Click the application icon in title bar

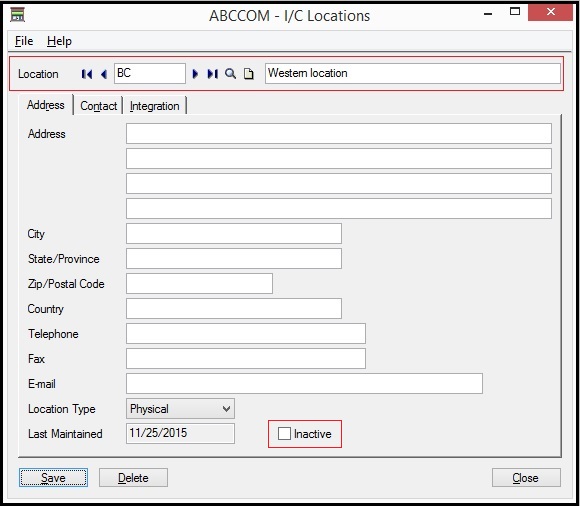pos(17,15)
